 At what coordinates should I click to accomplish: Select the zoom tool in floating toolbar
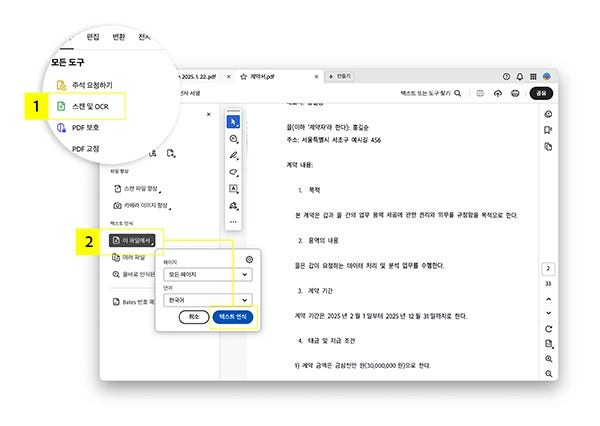tap(233, 139)
